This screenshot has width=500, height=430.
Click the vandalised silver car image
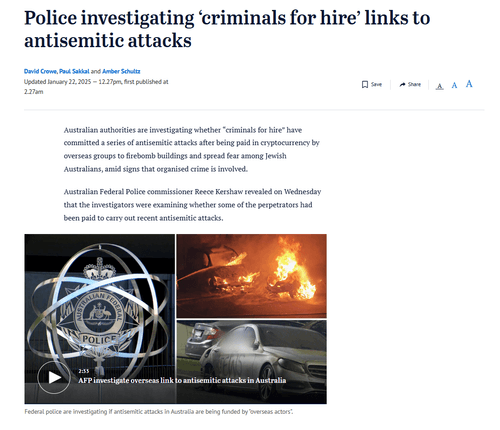click(x=251, y=362)
